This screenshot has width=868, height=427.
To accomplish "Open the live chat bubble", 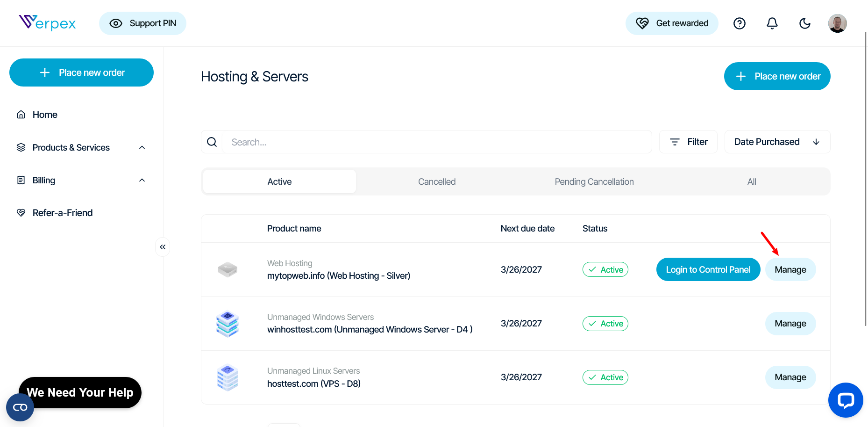I will pyautogui.click(x=846, y=400).
